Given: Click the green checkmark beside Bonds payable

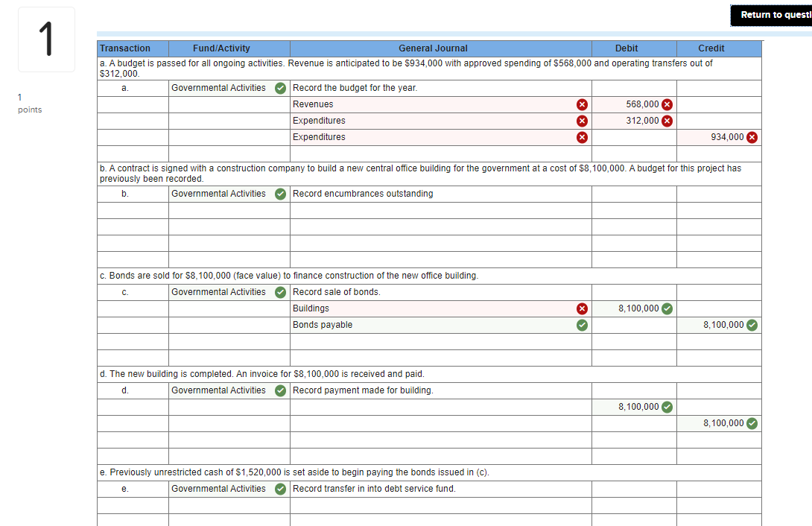Looking at the screenshot, I should pos(582,324).
